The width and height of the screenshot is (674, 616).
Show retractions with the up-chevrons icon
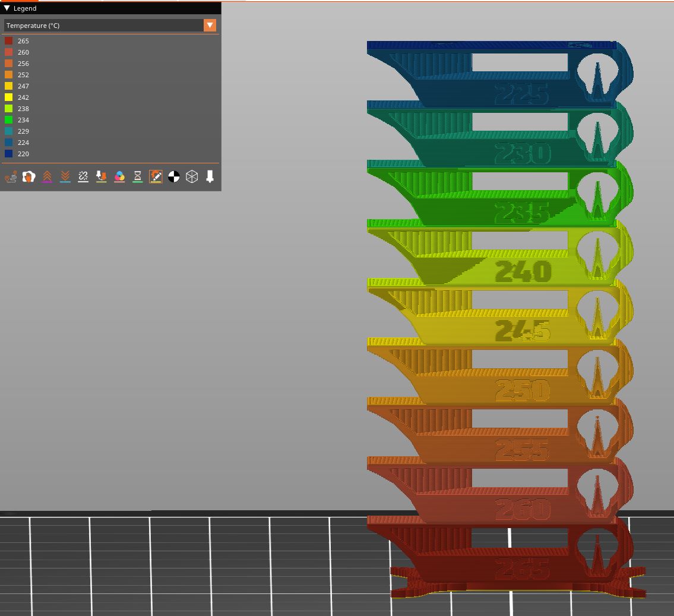pyautogui.click(x=47, y=176)
